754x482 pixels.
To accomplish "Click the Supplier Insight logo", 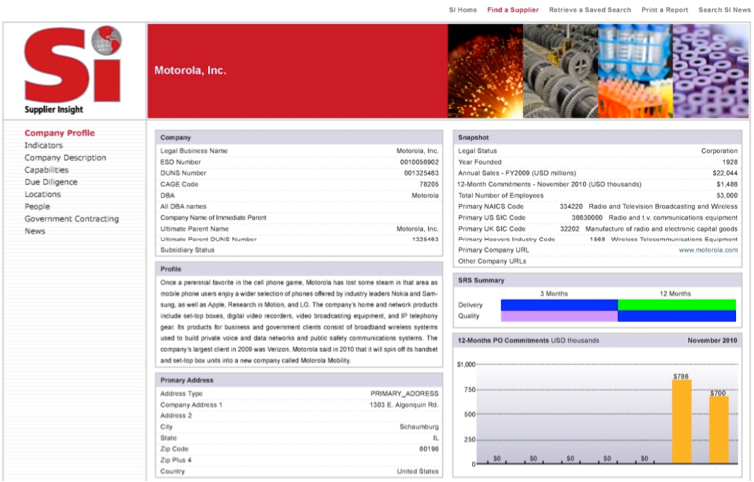I will tap(73, 70).
